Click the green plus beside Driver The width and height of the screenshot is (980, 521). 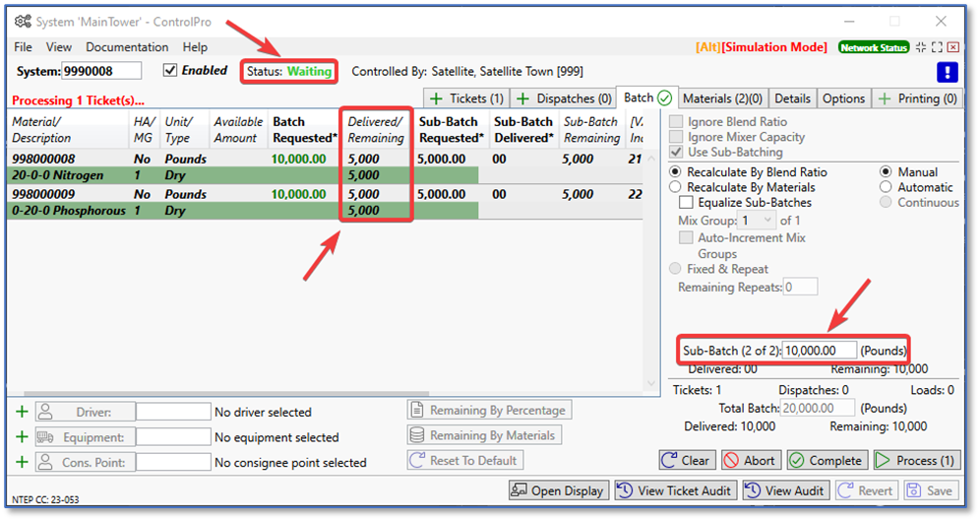tap(22, 412)
